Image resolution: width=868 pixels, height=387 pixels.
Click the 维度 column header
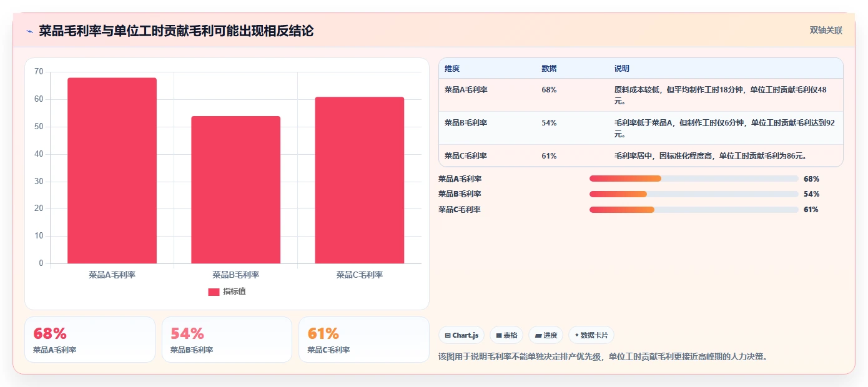(452, 69)
